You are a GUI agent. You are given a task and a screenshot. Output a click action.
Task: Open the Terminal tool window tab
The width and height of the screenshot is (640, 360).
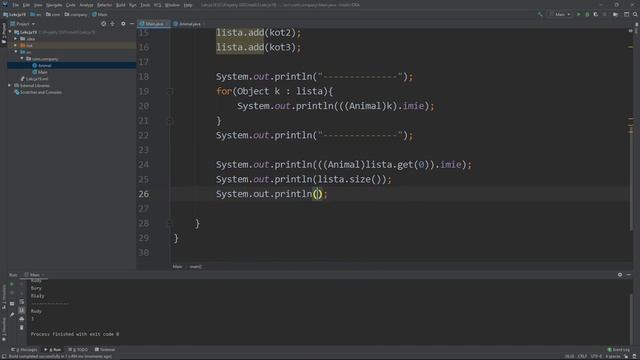pos(105,350)
